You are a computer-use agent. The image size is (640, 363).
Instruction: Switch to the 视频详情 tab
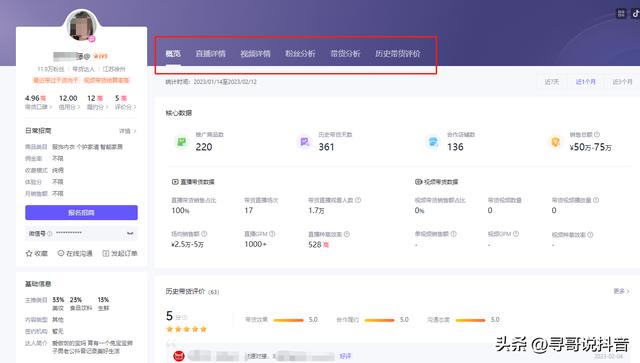tap(256, 53)
